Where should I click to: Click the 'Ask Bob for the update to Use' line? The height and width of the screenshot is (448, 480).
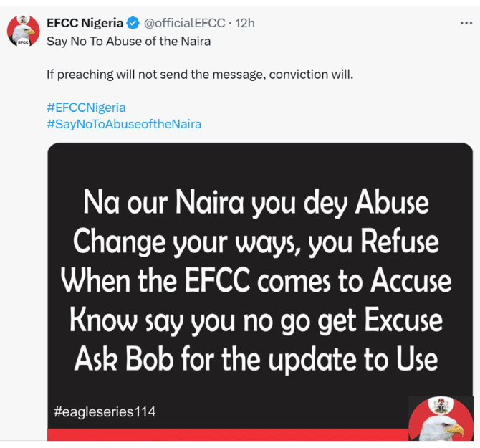[x=256, y=358]
